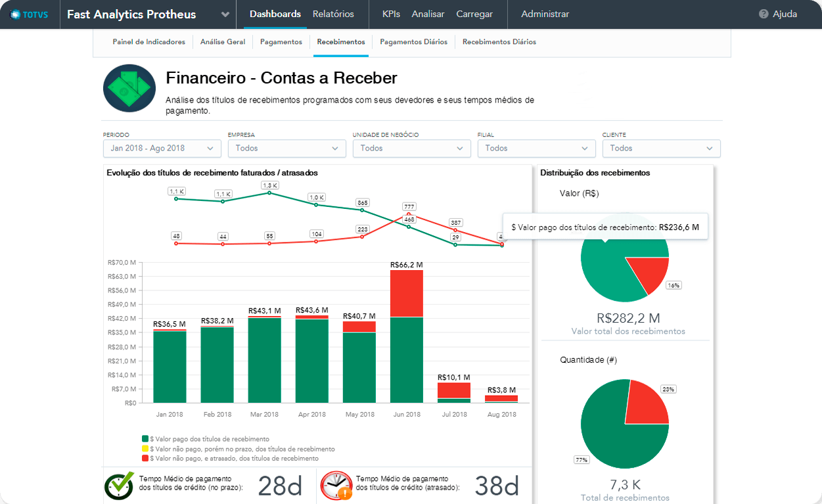Toggle green 'Valor pago' legend item
The image size is (822, 504).
145,438
